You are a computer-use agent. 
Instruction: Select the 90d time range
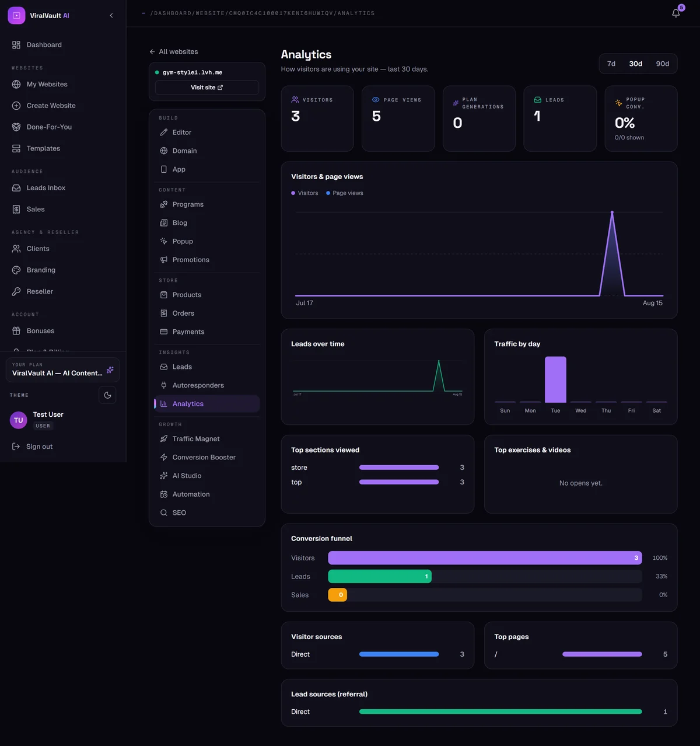[x=662, y=64]
